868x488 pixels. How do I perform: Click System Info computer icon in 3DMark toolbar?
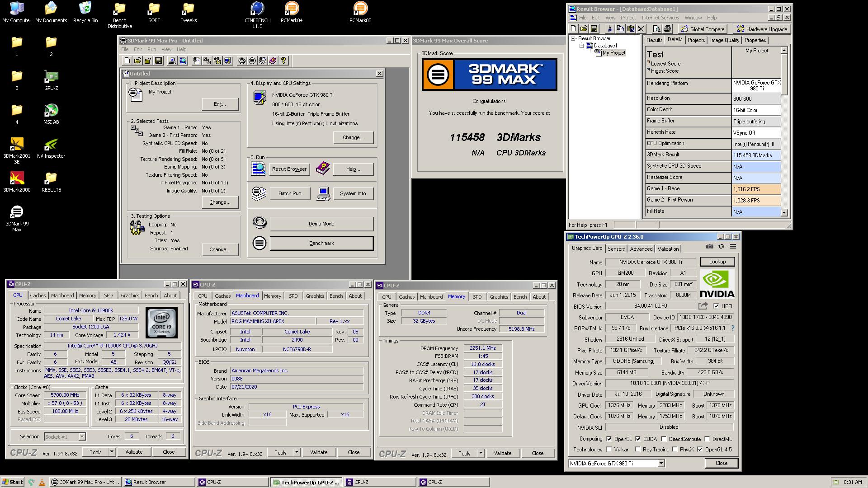pyautogui.click(x=172, y=61)
